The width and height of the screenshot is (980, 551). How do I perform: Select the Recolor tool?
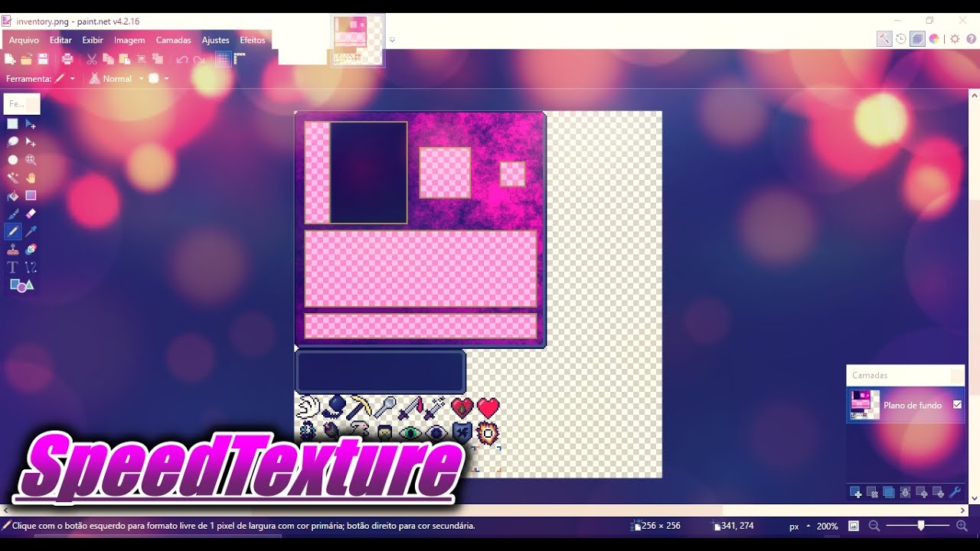click(x=31, y=249)
